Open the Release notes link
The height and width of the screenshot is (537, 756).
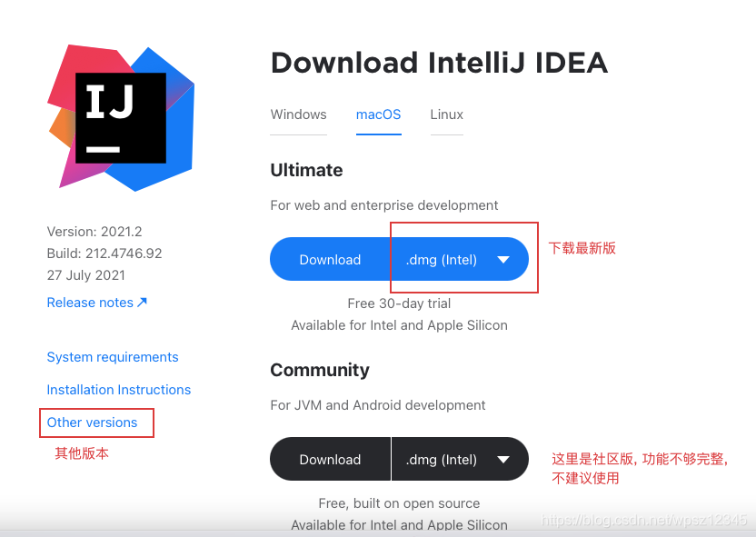click(x=90, y=303)
